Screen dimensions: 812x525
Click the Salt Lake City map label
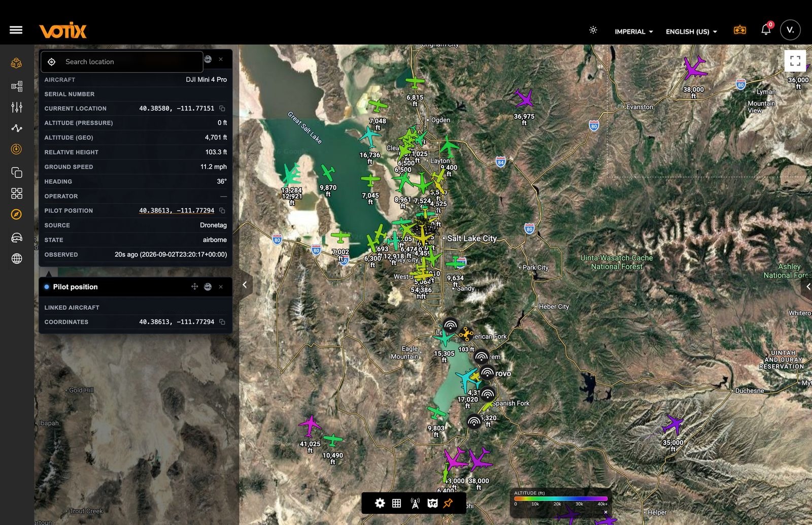click(471, 238)
